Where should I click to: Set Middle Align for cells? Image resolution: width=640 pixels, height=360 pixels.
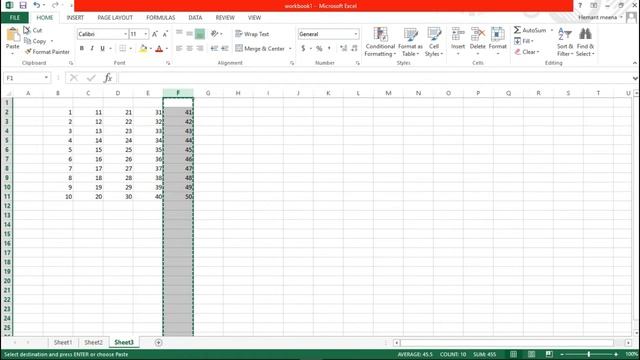pyautogui.click(x=189, y=33)
